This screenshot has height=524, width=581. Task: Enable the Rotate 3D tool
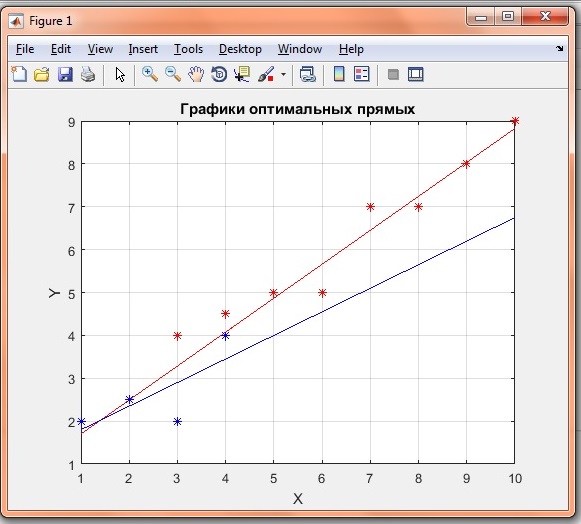pyautogui.click(x=219, y=74)
